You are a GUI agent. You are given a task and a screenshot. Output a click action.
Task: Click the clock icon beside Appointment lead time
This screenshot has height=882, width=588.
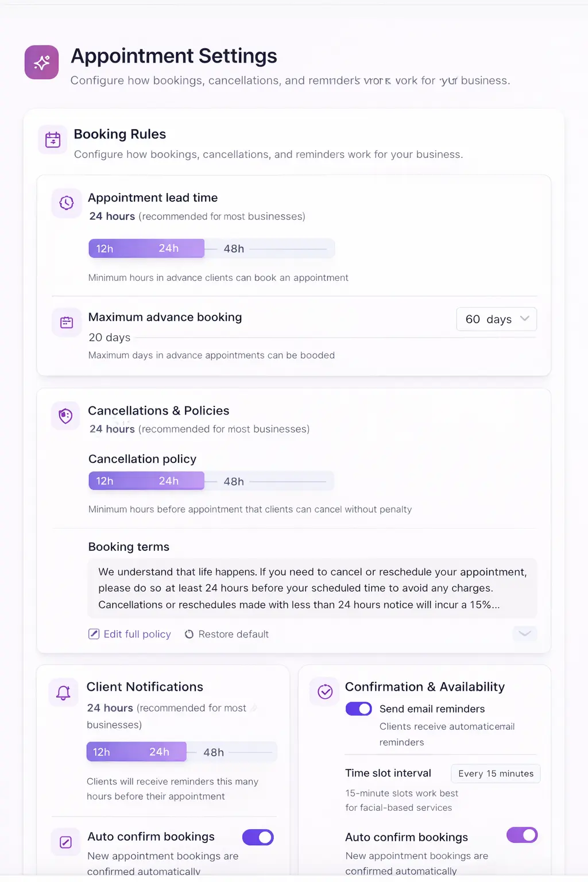click(x=67, y=203)
